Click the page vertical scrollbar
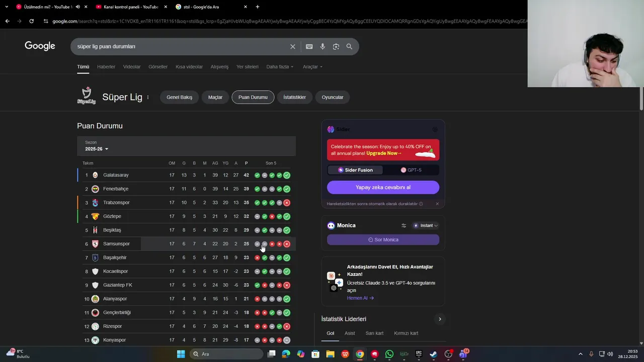 [x=641, y=98]
